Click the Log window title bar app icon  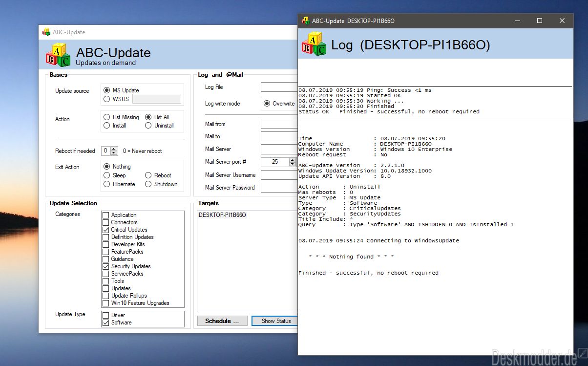[x=306, y=21]
